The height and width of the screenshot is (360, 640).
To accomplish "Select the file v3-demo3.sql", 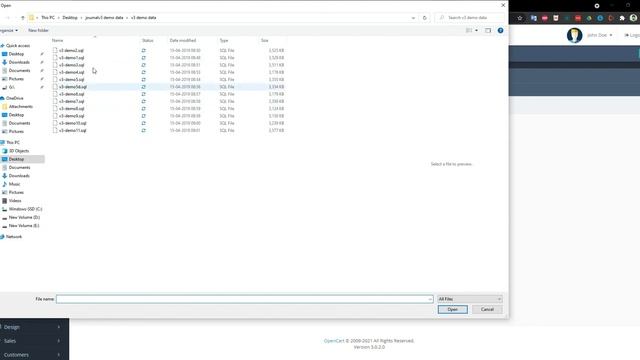I will coord(71,65).
